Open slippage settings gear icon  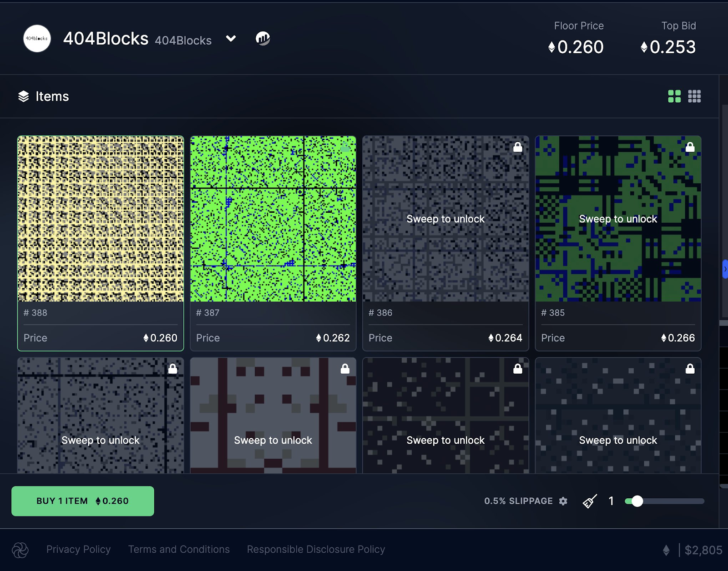(563, 501)
